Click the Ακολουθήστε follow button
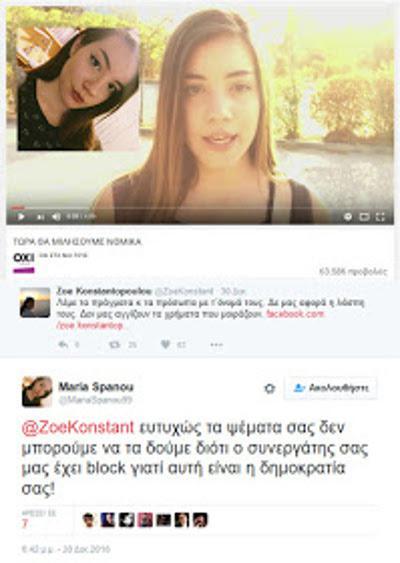Viewport: 400px width, 563px height. (330, 388)
